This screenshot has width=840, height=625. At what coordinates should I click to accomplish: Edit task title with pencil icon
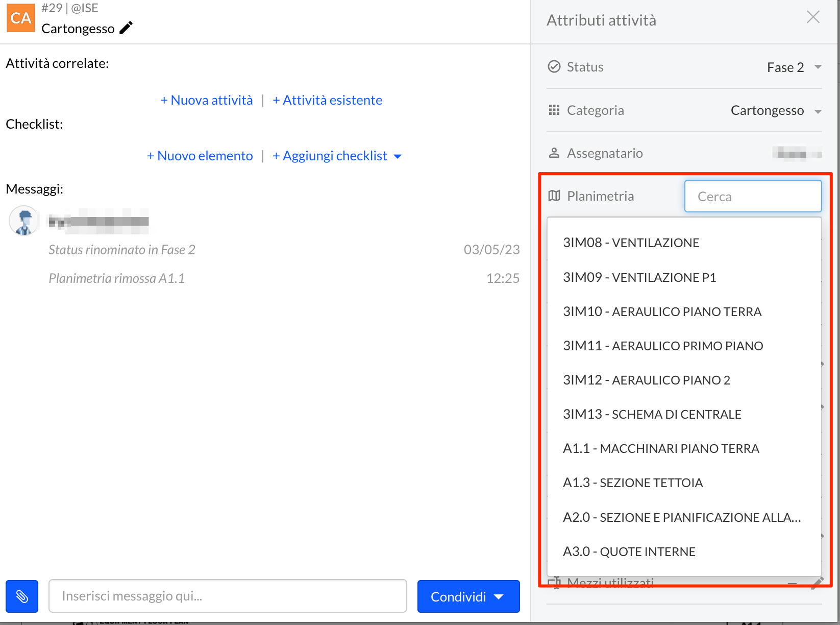tap(126, 28)
